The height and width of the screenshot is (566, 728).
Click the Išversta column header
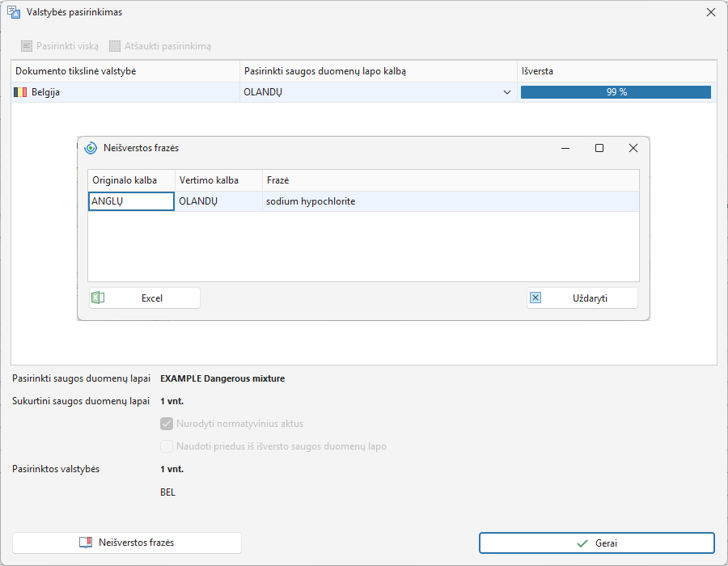coord(617,71)
